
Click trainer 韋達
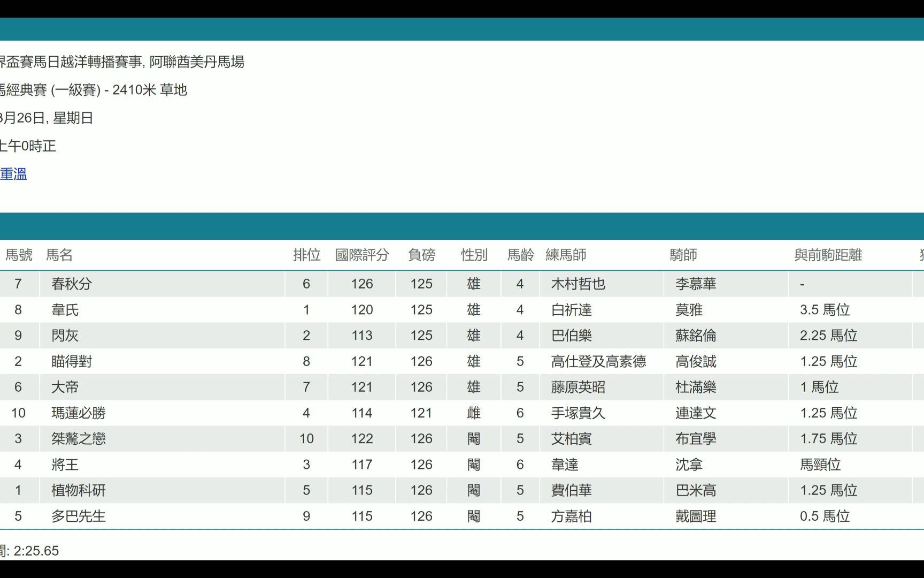pos(565,465)
